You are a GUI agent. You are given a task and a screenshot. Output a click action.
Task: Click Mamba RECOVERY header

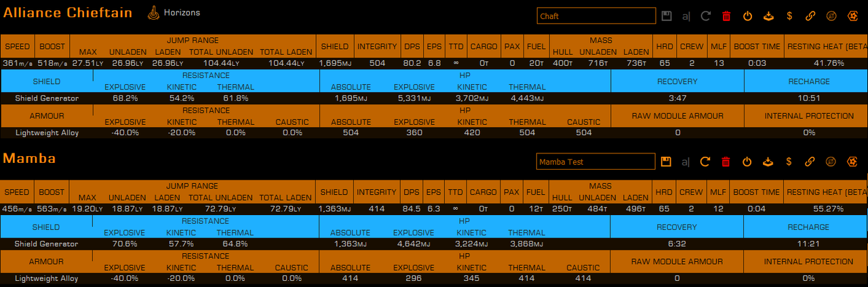tap(677, 227)
